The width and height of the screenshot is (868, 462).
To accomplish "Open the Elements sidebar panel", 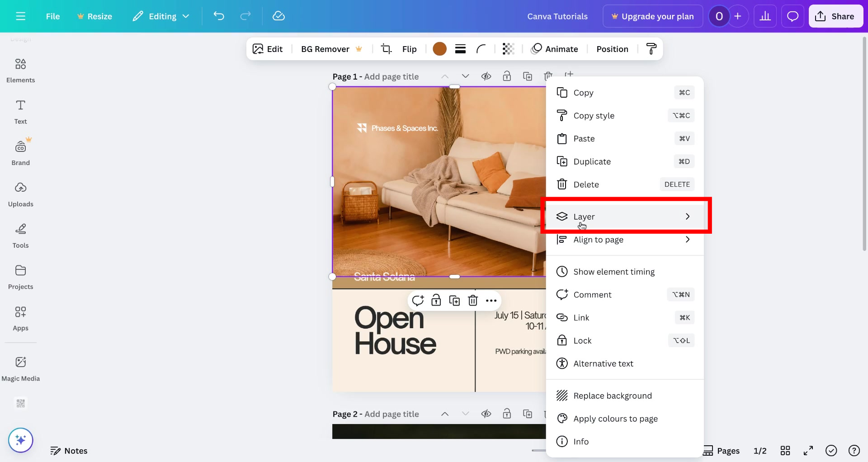I will 20,70.
